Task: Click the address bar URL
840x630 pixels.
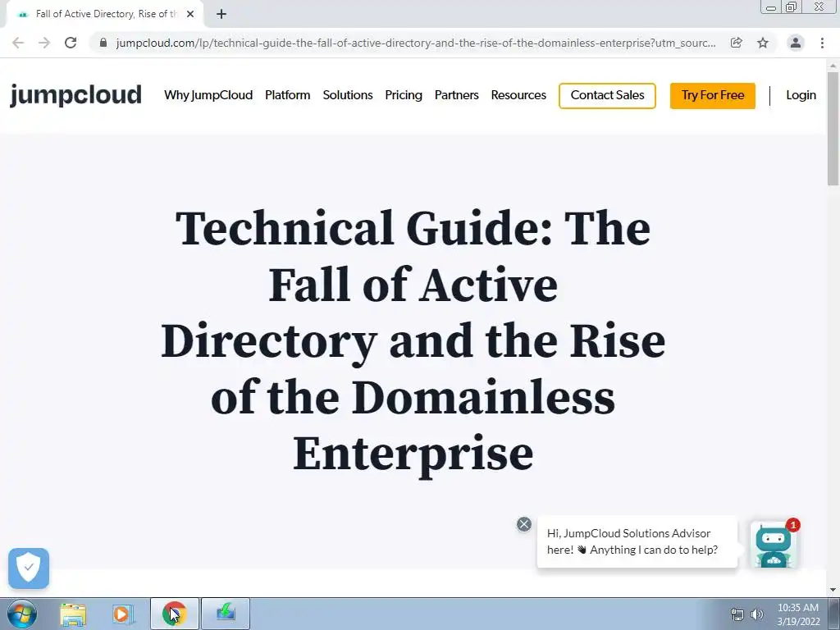Action: click(x=416, y=43)
